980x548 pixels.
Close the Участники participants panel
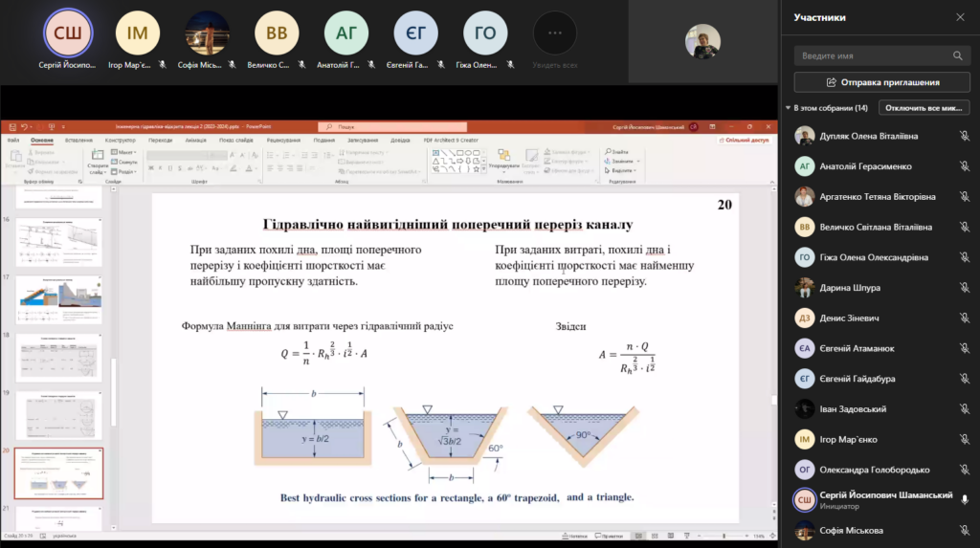960,17
